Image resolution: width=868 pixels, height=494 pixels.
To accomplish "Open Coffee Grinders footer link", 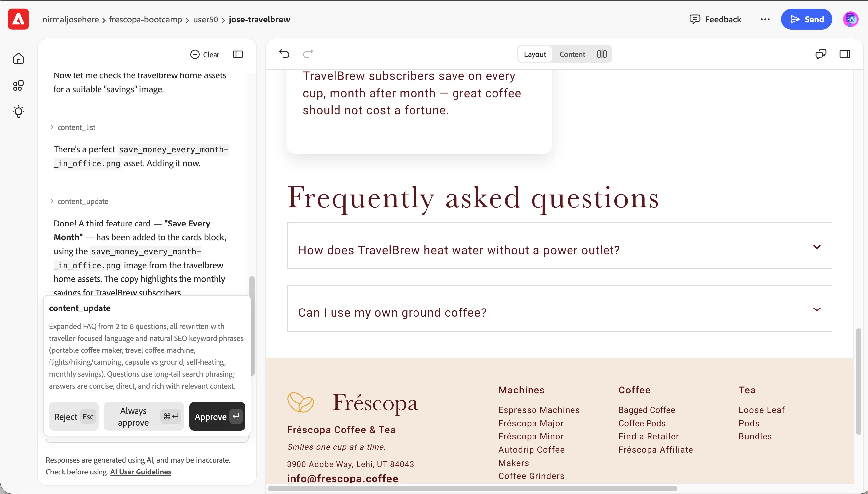I will coord(531,476).
